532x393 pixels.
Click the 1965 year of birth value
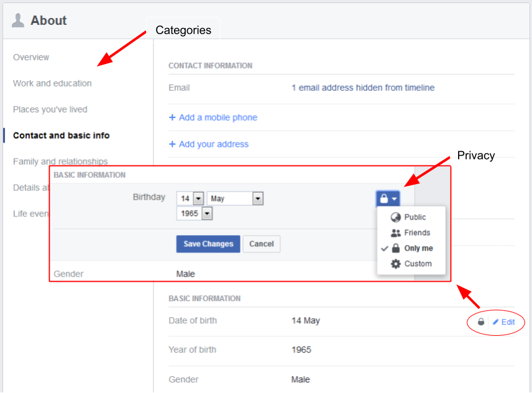(x=301, y=350)
